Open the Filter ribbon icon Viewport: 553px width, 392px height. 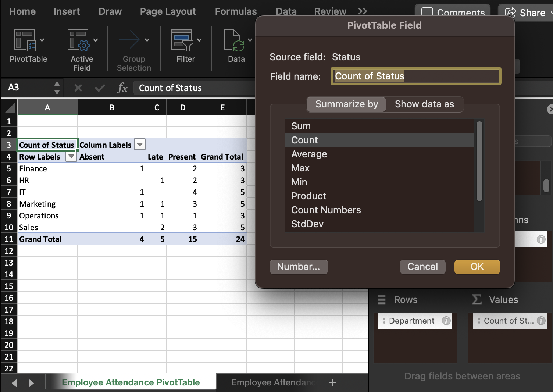tap(182, 40)
